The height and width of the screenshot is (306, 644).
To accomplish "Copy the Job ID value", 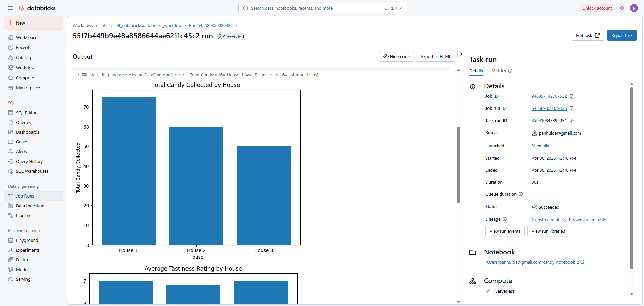I will (x=572, y=97).
